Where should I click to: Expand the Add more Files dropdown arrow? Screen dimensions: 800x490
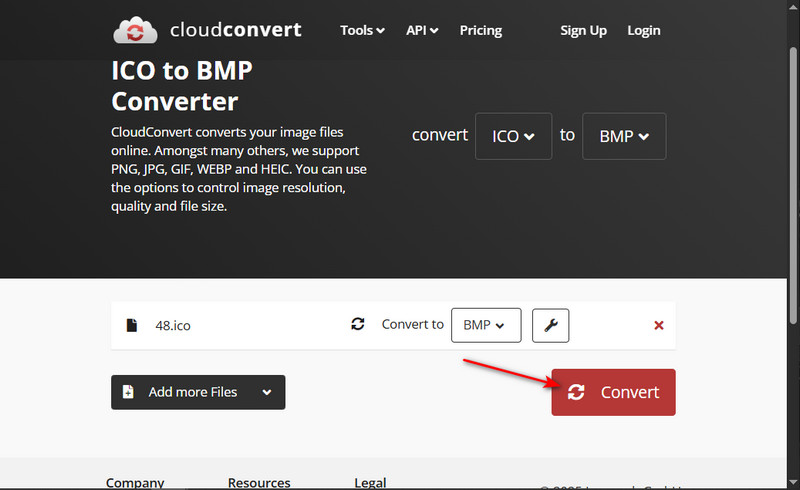click(266, 393)
